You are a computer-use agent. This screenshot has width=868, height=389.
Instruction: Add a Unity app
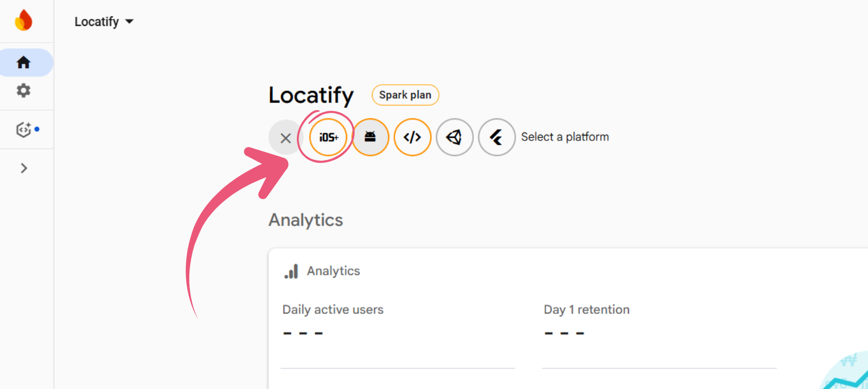pos(455,137)
